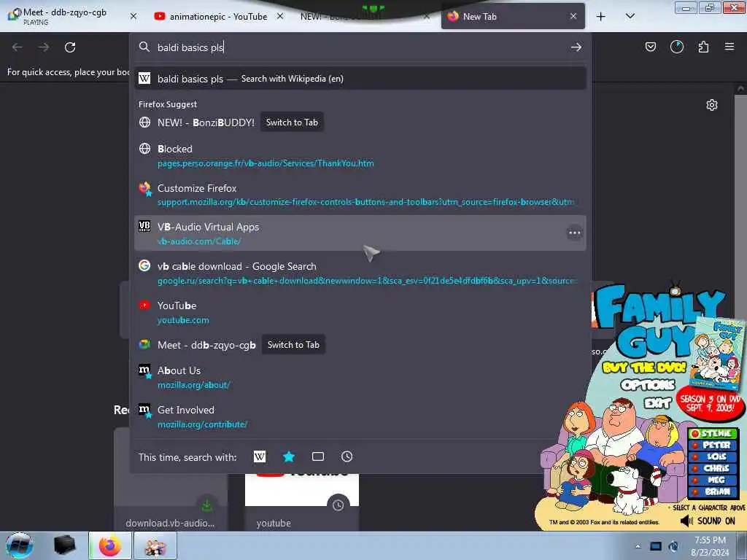Click BUY THE DVD! in Family Guy app

coord(644,367)
